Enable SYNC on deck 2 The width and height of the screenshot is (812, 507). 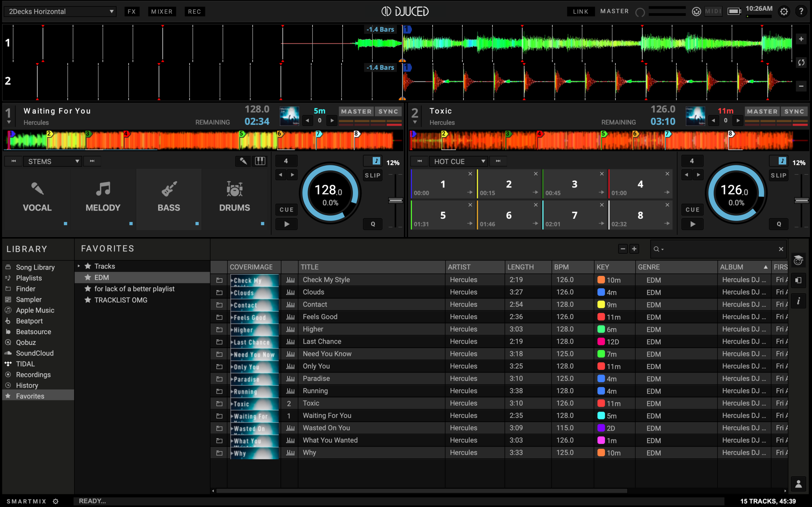pyautogui.click(x=795, y=111)
